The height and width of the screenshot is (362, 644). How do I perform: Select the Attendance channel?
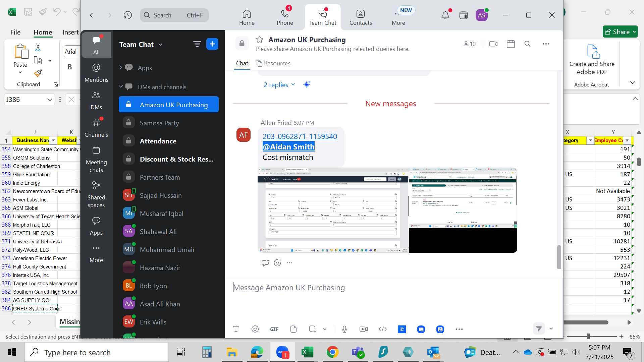pos(169,141)
